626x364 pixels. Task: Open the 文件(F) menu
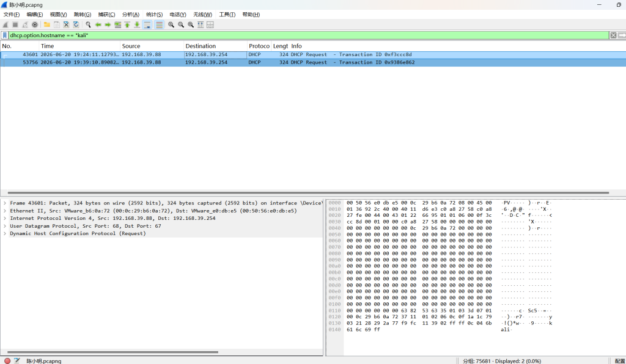(x=12, y=15)
